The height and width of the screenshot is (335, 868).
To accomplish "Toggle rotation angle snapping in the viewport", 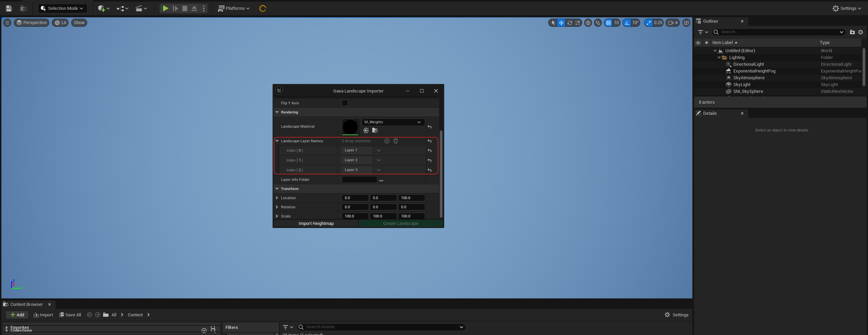I will tap(627, 23).
